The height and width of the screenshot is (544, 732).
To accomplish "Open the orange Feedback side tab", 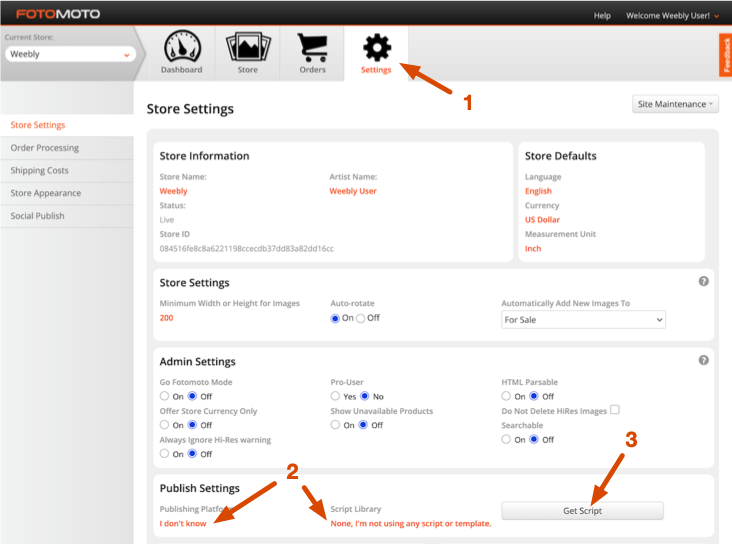I will coord(725,55).
